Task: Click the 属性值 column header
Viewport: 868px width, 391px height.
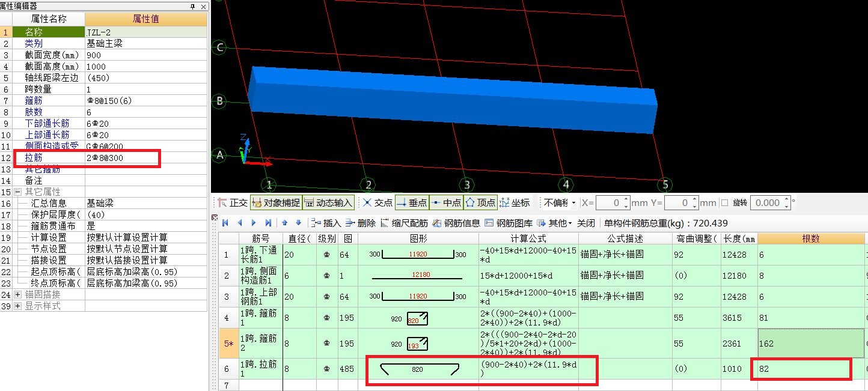Action: (x=146, y=19)
